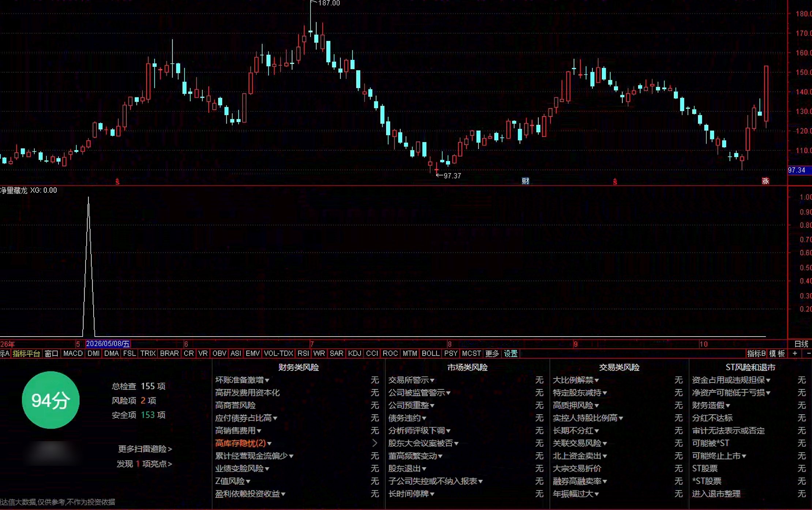The height and width of the screenshot is (510, 812).
Task: Select ASI indicator tab
Action: 236,353
